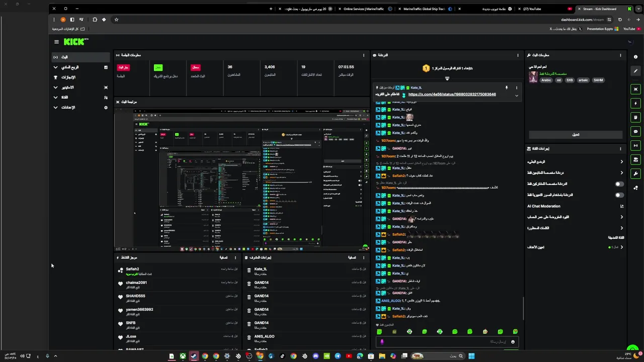This screenshot has width=644, height=362.
Task: Click the trophy icon beside الإنجازات
Action: coord(55,77)
